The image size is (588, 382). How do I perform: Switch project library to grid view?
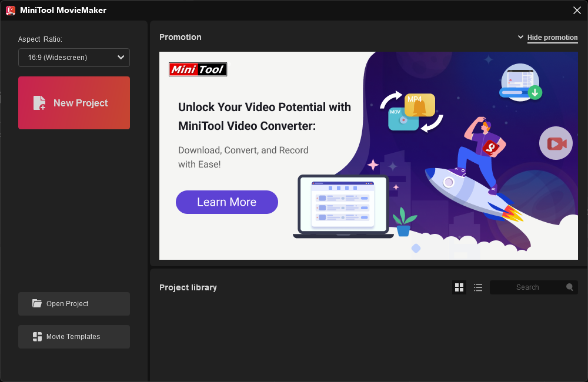click(459, 287)
